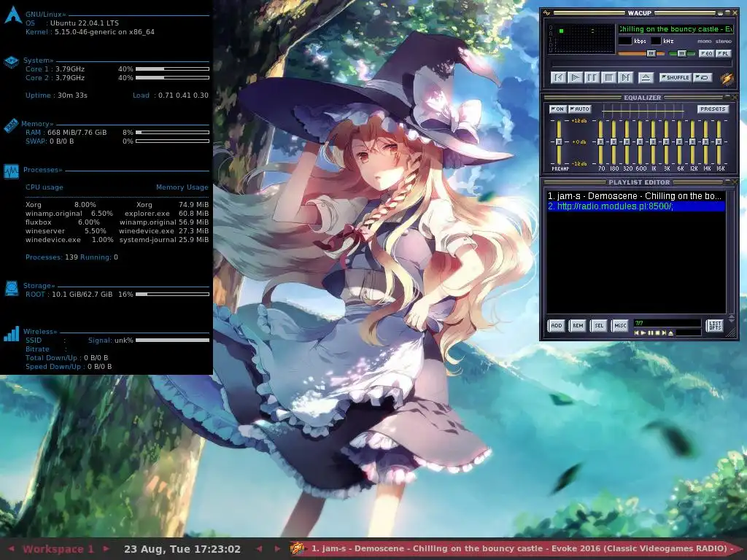Click the mini Previous button in playlist editor
Viewport: 747px width, 560px height.
coord(636,332)
